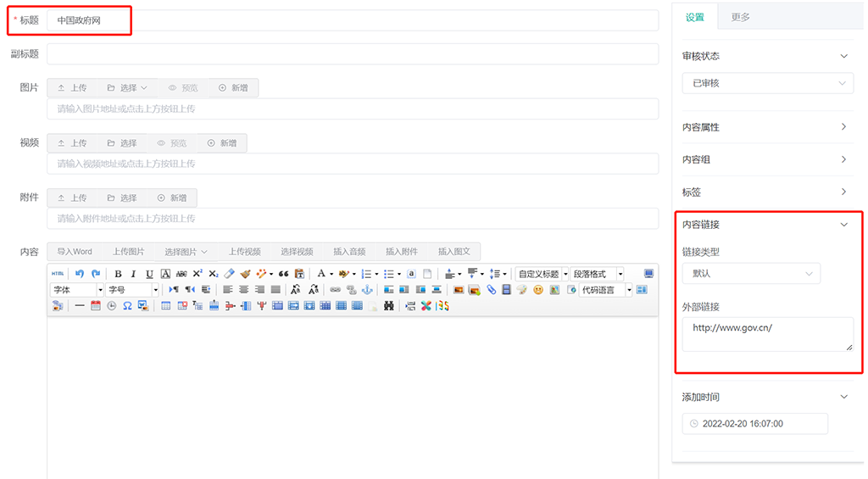Open the 字体 font family dropdown
868x479 pixels.
(x=77, y=290)
